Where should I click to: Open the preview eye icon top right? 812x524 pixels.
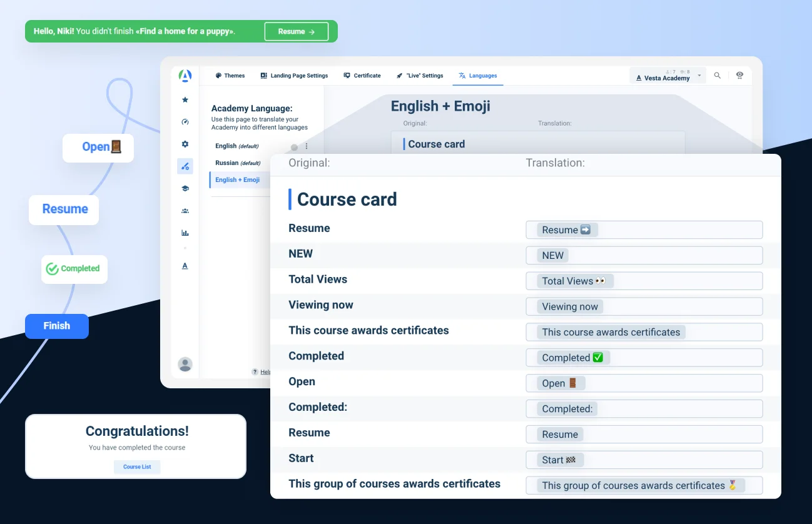[x=739, y=75]
